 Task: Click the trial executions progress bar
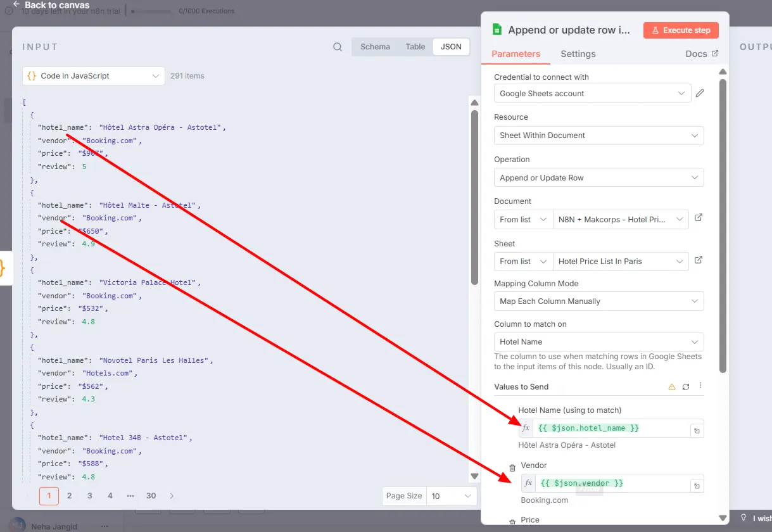[151, 11]
